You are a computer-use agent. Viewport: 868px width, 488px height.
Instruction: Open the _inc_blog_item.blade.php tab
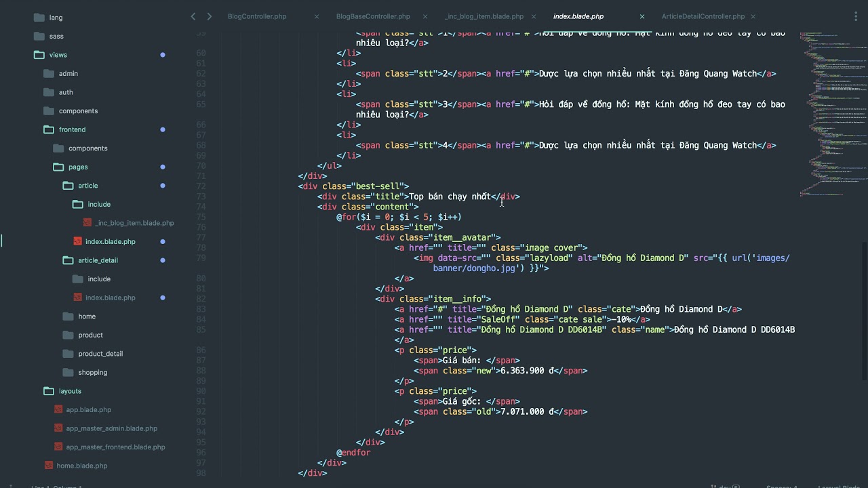[x=484, y=16]
